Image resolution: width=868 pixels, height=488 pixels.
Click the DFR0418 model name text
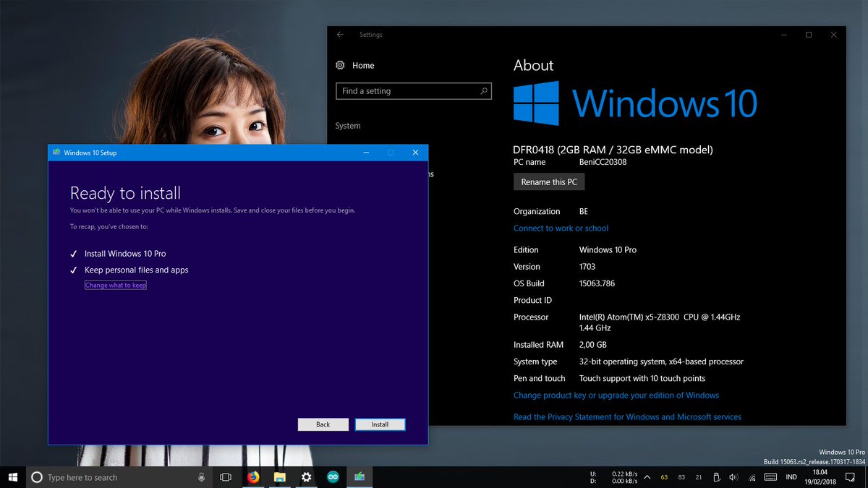click(613, 150)
